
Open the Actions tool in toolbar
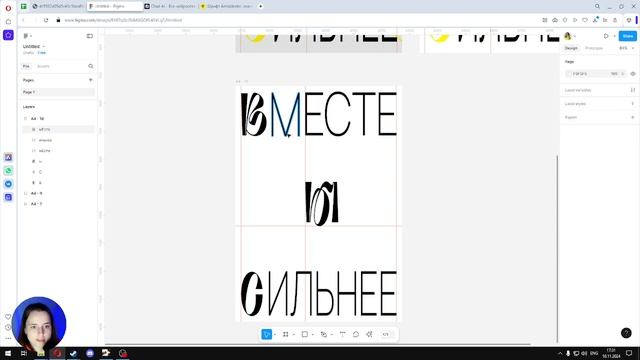click(369, 334)
